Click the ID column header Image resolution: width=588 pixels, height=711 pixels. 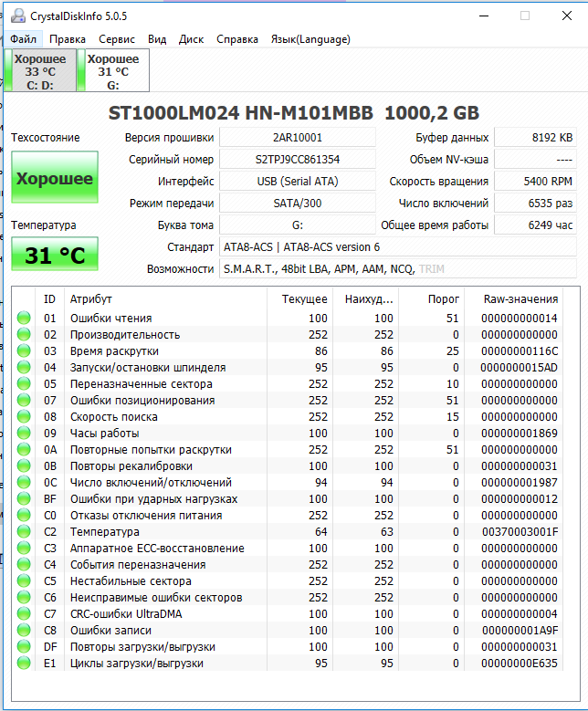point(49,298)
